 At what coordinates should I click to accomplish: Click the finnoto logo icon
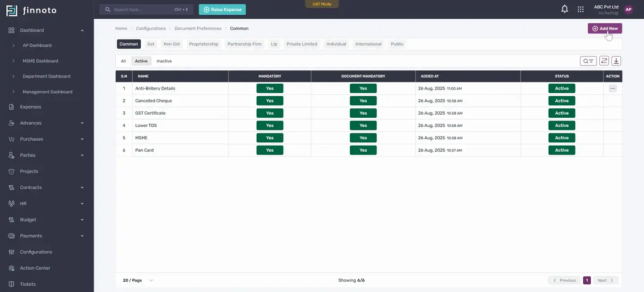click(12, 10)
